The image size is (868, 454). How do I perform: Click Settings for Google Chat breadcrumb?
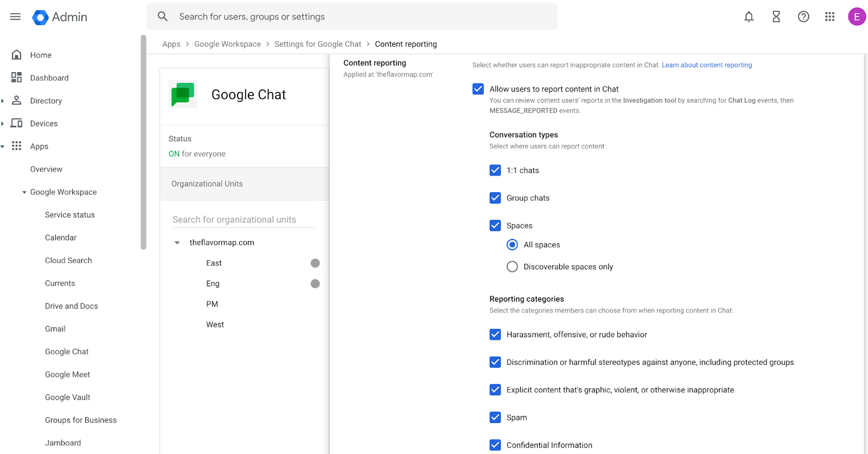pyautogui.click(x=318, y=44)
